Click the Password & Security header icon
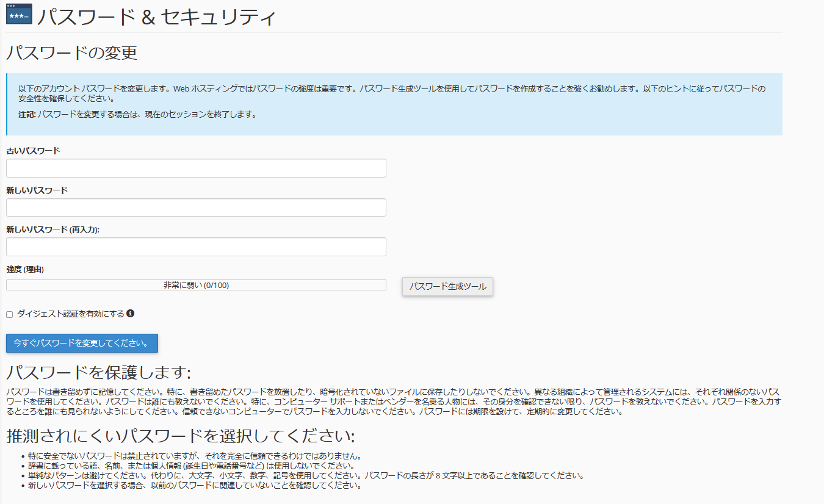The width and height of the screenshot is (824, 504). [x=19, y=14]
